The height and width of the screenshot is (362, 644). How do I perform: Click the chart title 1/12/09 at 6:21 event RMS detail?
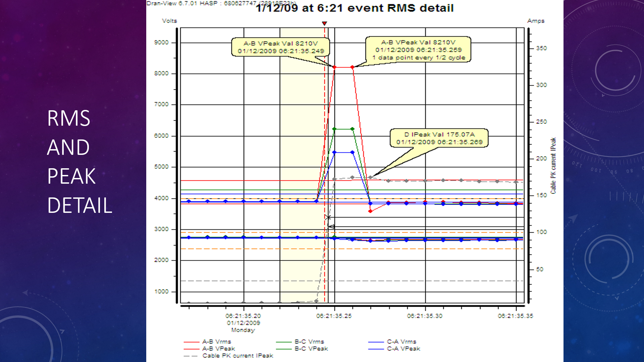(355, 8)
